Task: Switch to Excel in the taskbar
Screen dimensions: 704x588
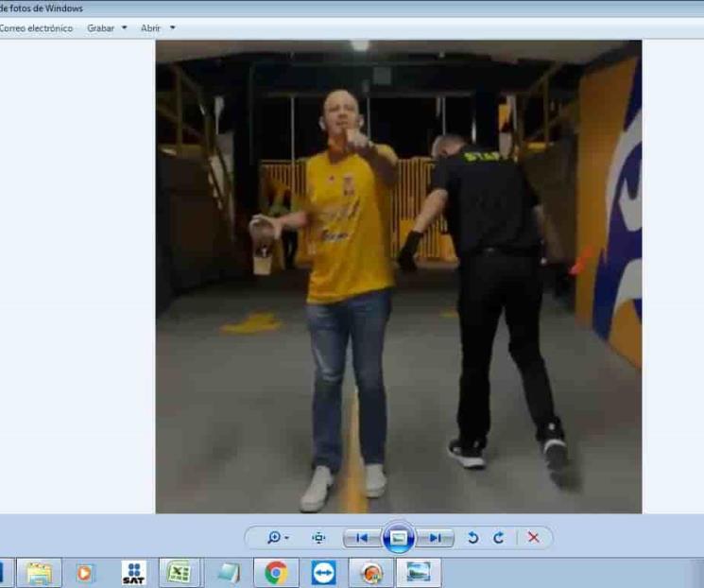Action: point(180,573)
